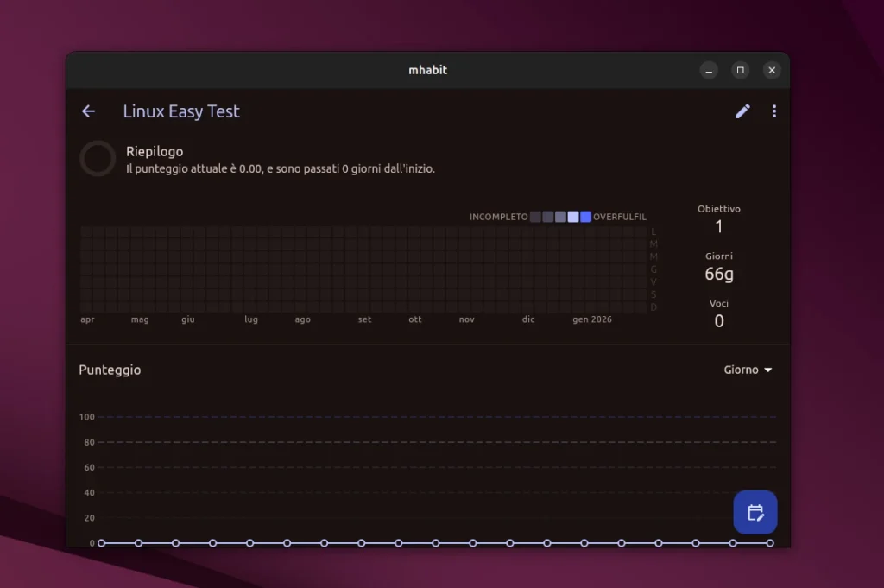The image size is (884, 588).
Task: Open the three-dot overflow menu
Action: 773,111
